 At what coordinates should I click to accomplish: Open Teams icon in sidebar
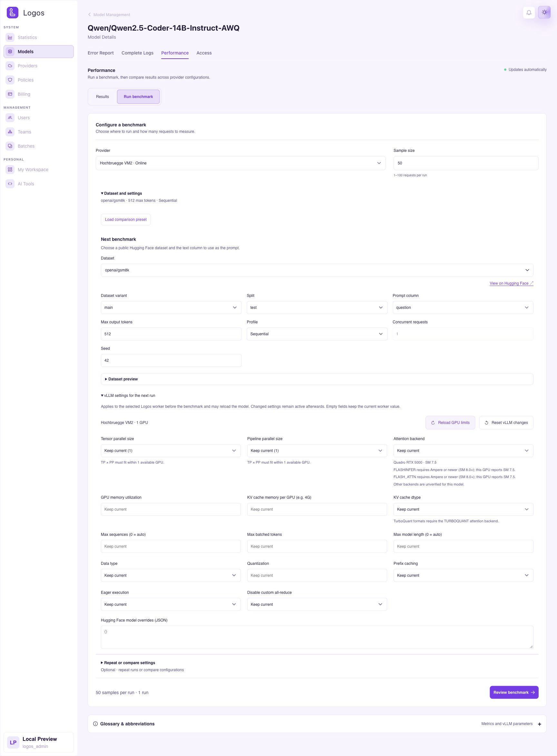click(10, 132)
